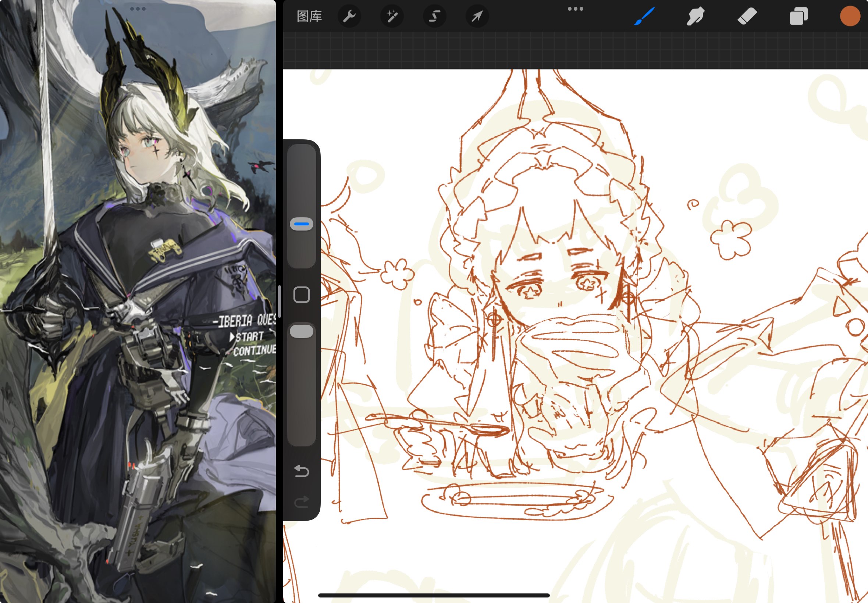Open Procreate's multitasking three-dot menu
The image size is (868, 603).
pyautogui.click(x=576, y=9)
